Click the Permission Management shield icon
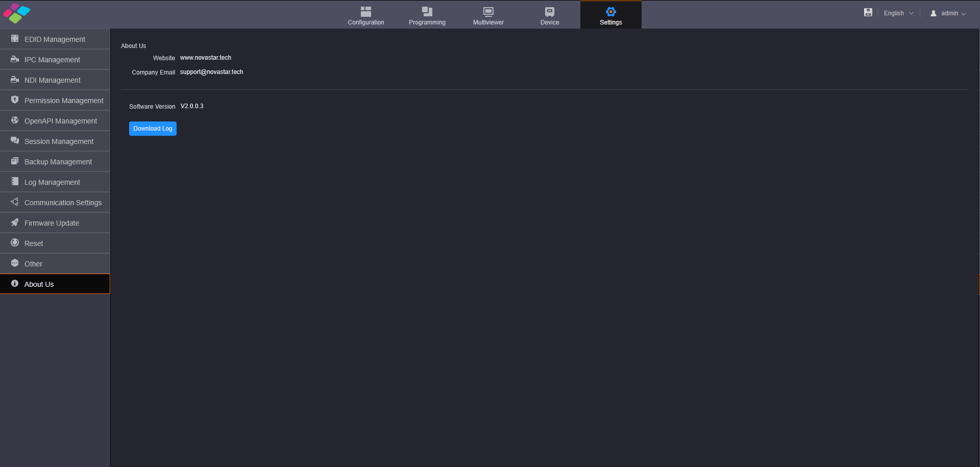This screenshot has height=467, width=980. 15,100
